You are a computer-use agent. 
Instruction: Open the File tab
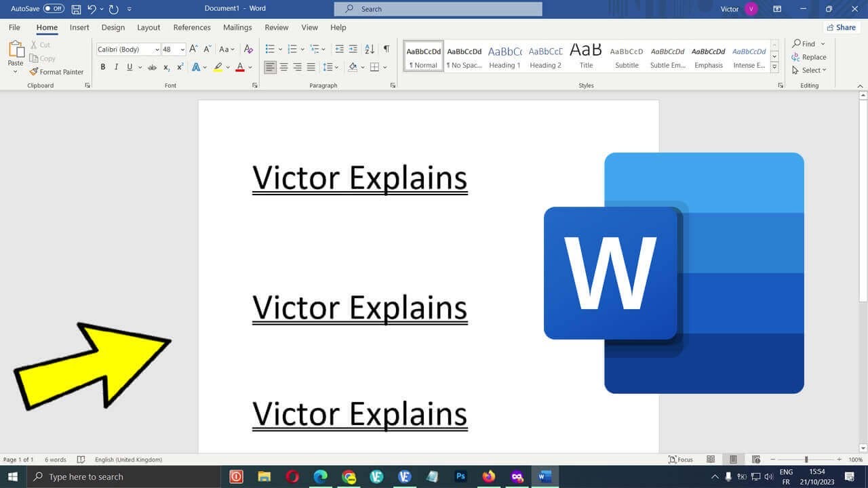(x=14, y=28)
